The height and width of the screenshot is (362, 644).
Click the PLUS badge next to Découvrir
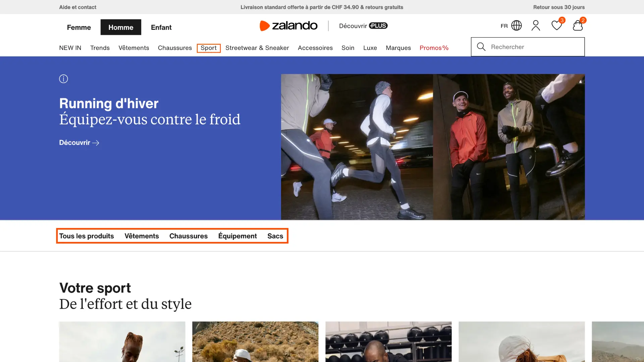pos(378,26)
